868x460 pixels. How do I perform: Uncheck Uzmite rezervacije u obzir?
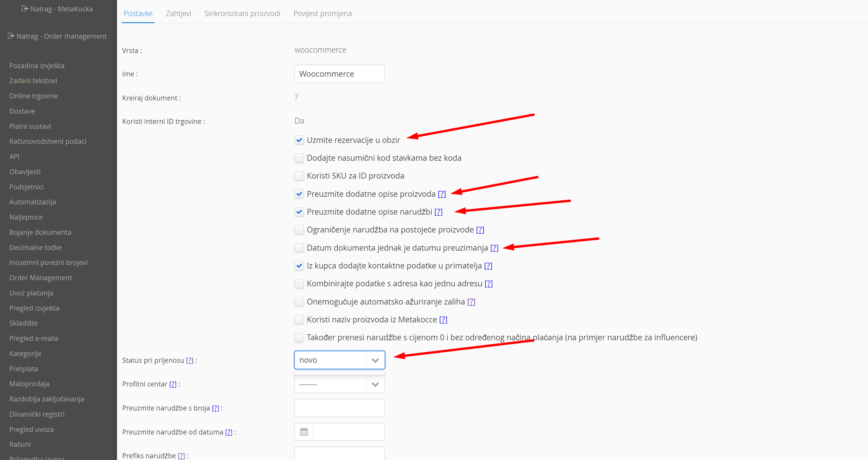point(299,140)
